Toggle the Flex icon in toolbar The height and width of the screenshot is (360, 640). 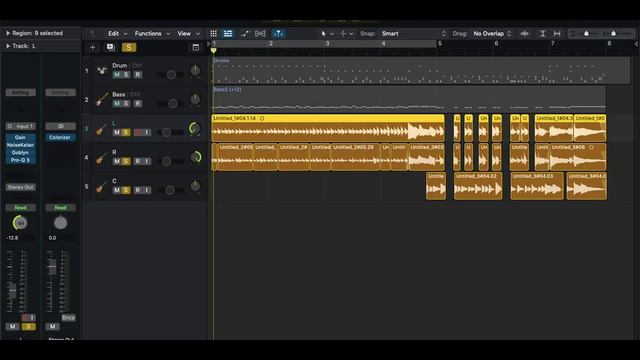point(260,33)
